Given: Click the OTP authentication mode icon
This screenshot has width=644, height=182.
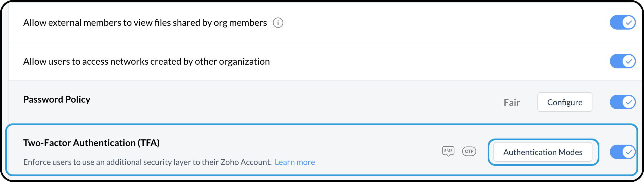Looking at the screenshot, I should click(x=469, y=151).
